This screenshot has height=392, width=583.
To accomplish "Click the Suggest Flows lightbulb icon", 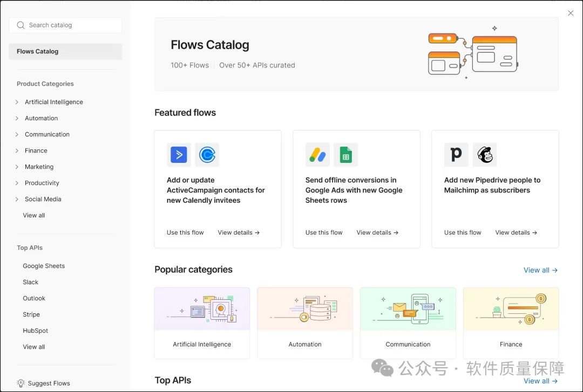I will coord(21,383).
